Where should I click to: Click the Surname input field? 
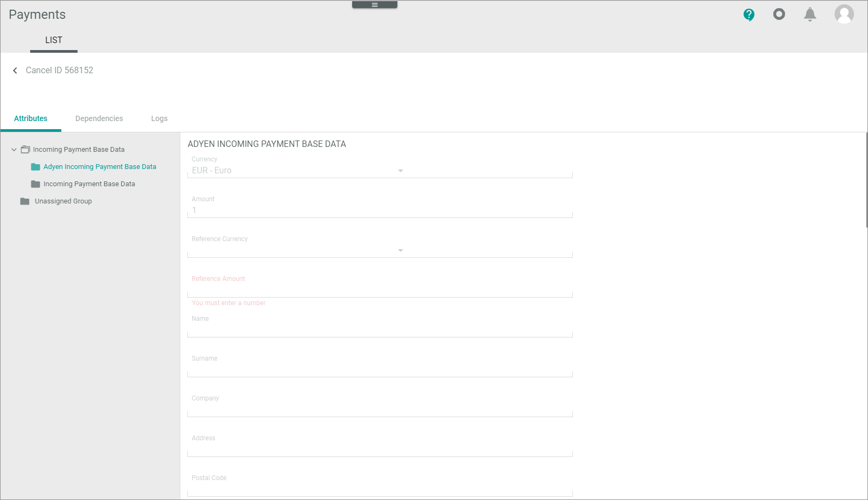(x=380, y=370)
